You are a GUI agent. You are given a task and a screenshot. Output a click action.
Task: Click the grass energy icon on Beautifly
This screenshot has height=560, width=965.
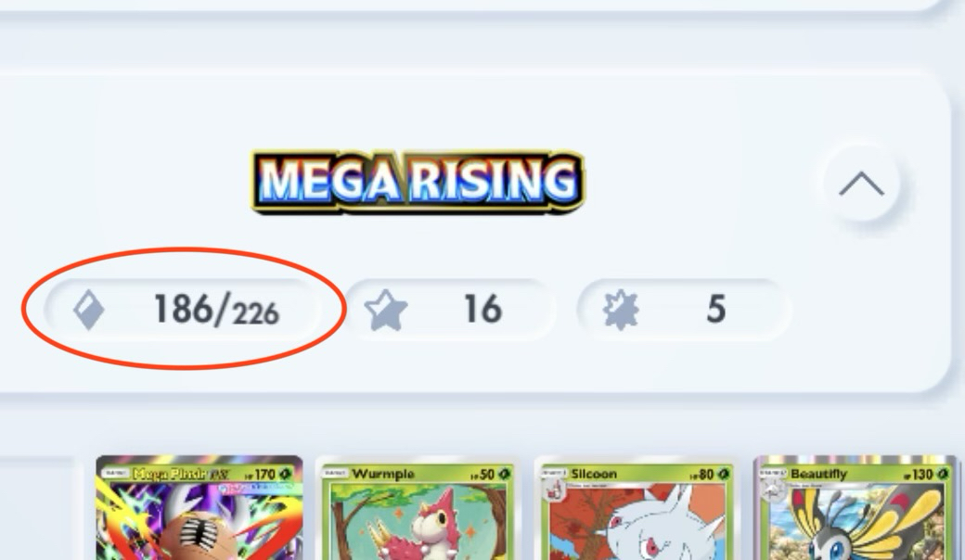coord(944,474)
